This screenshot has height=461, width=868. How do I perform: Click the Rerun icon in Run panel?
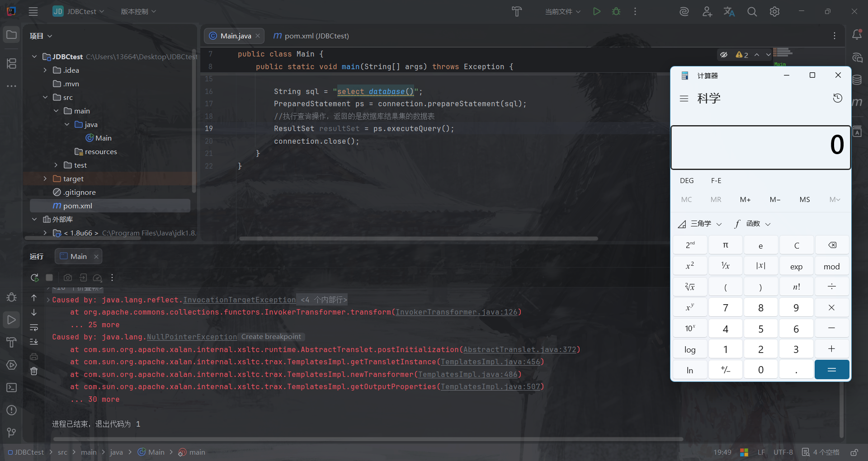pos(34,278)
